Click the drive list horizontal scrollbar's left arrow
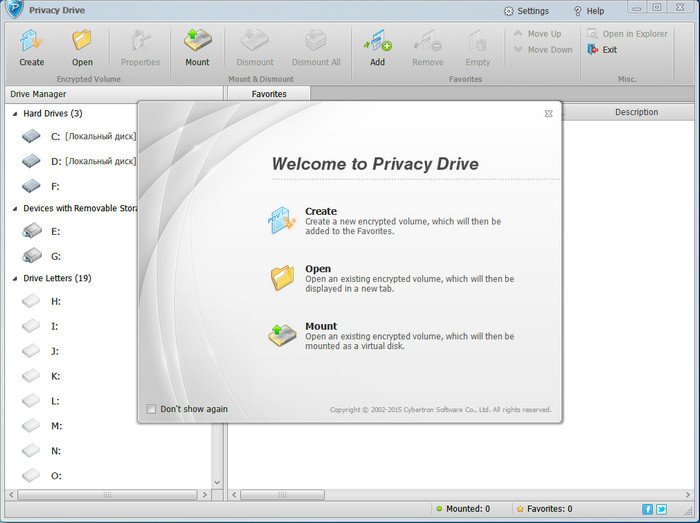700x523 pixels. click(x=11, y=494)
